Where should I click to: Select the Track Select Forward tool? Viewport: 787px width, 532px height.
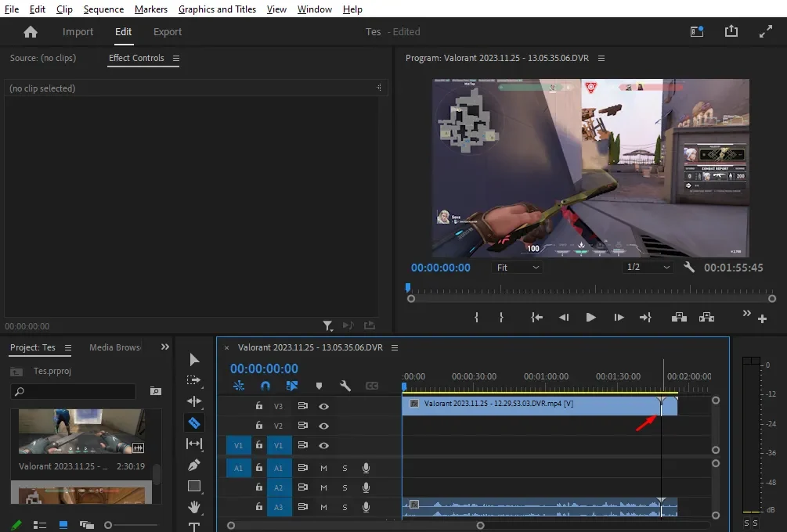pos(193,380)
